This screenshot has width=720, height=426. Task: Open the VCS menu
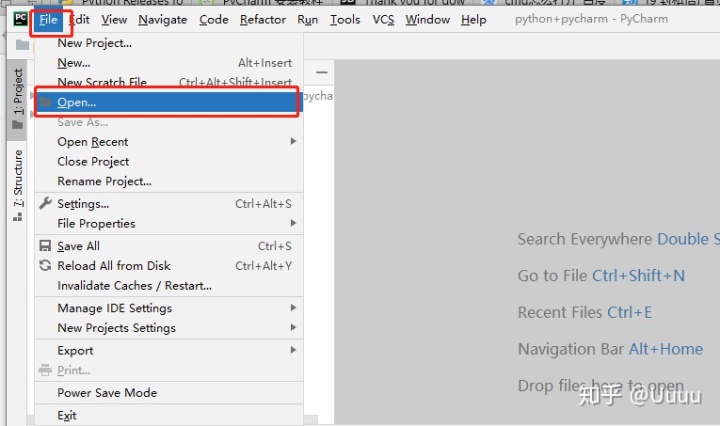383,20
